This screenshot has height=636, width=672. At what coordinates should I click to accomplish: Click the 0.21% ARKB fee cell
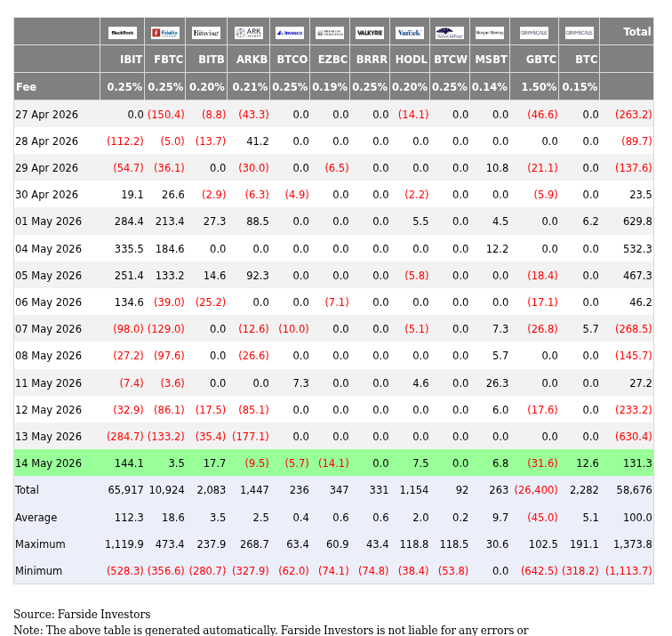pos(250,86)
